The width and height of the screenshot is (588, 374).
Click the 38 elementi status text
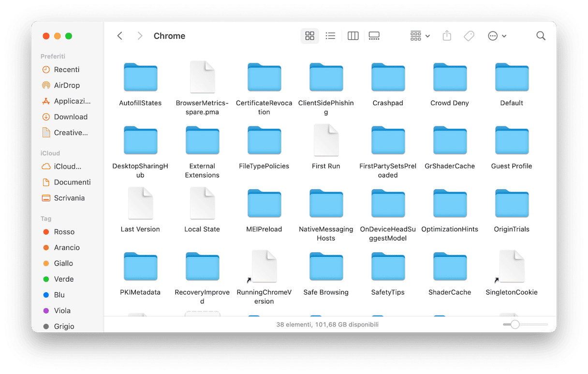tap(327, 325)
